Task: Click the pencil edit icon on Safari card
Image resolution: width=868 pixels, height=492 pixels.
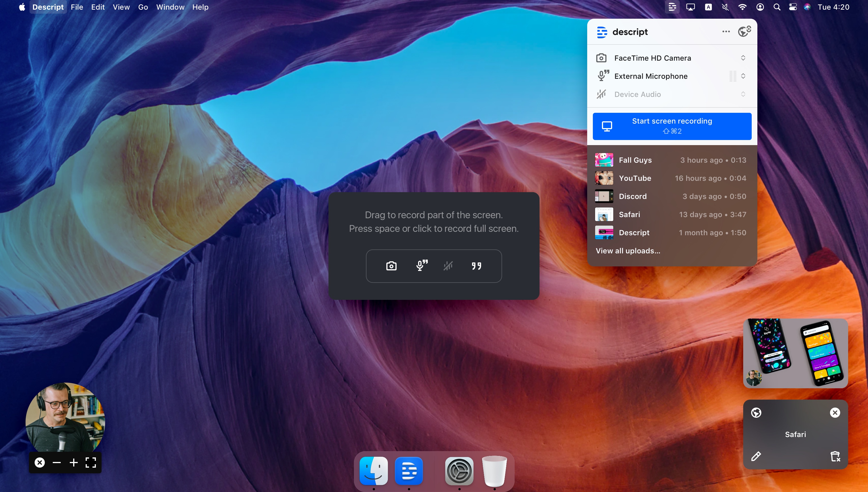Action: click(x=756, y=457)
